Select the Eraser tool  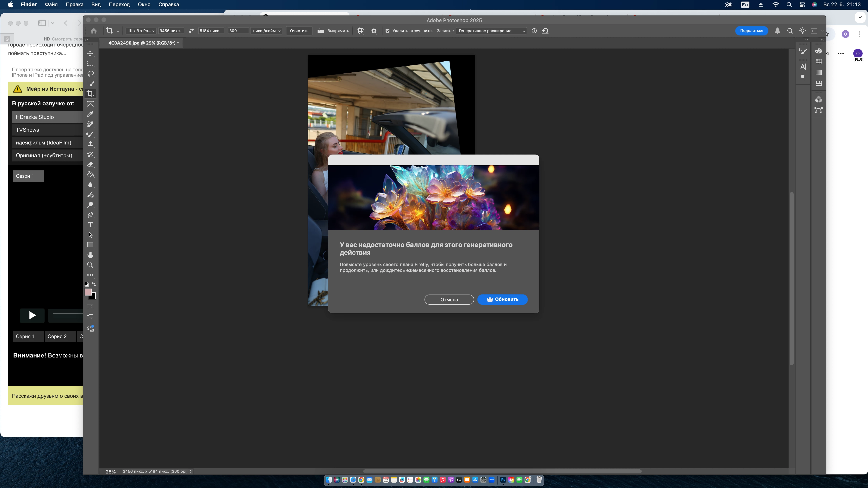[90, 165]
